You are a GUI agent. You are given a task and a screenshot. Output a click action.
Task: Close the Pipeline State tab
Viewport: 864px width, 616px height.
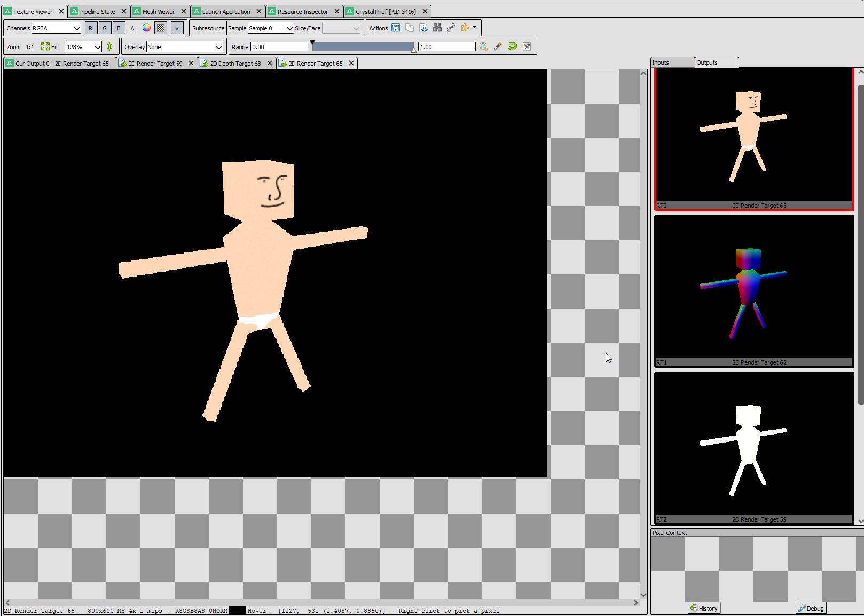[124, 11]
